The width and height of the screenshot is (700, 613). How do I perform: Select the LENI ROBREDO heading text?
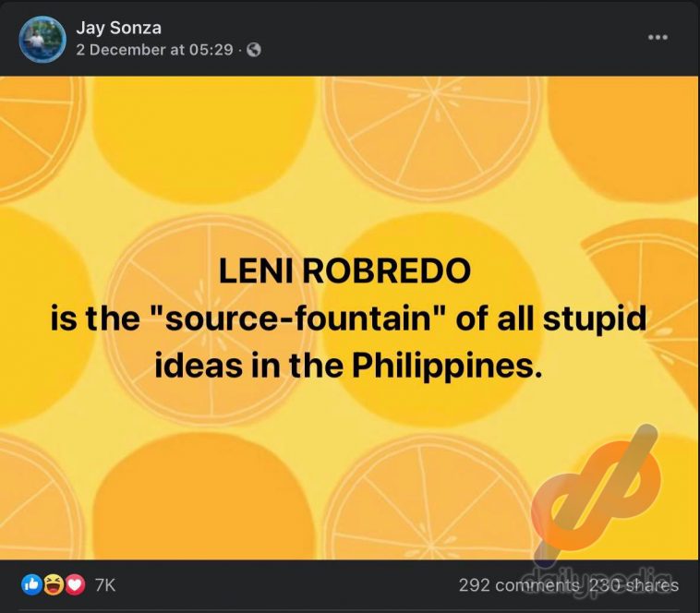click(344, 271)
